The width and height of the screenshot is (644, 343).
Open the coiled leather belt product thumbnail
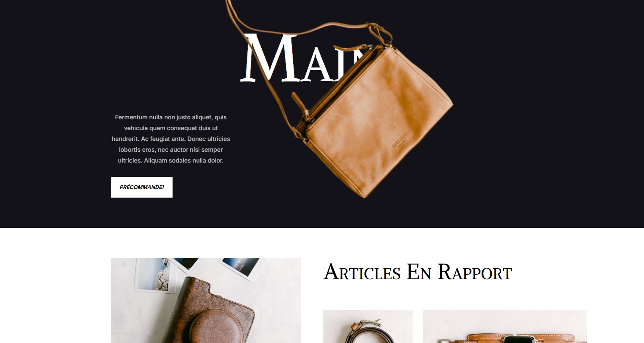pyautogui.click(x=367, y=326)
